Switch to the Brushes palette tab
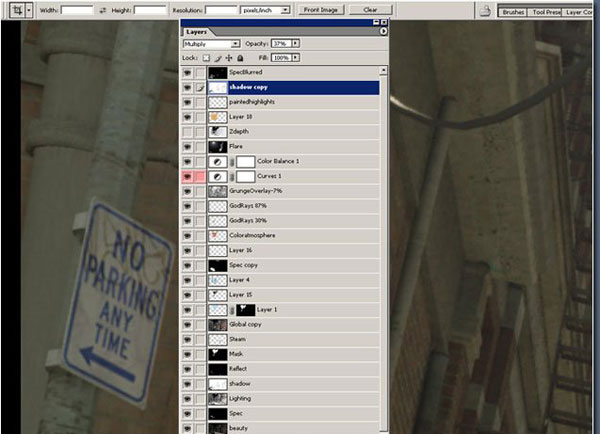Viewport: 600px width, 434px height. pyautogui.click(x=513, y=12)
